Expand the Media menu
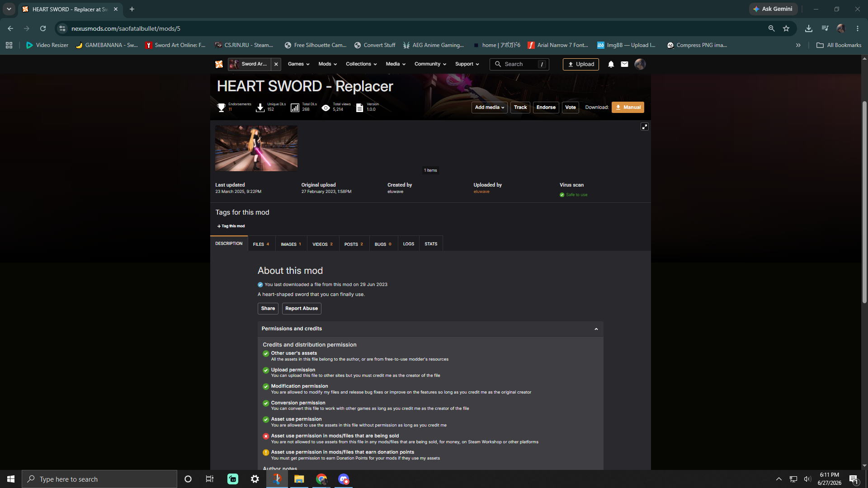The height and width of the screenshot is (488, 868). coord(396,64)
